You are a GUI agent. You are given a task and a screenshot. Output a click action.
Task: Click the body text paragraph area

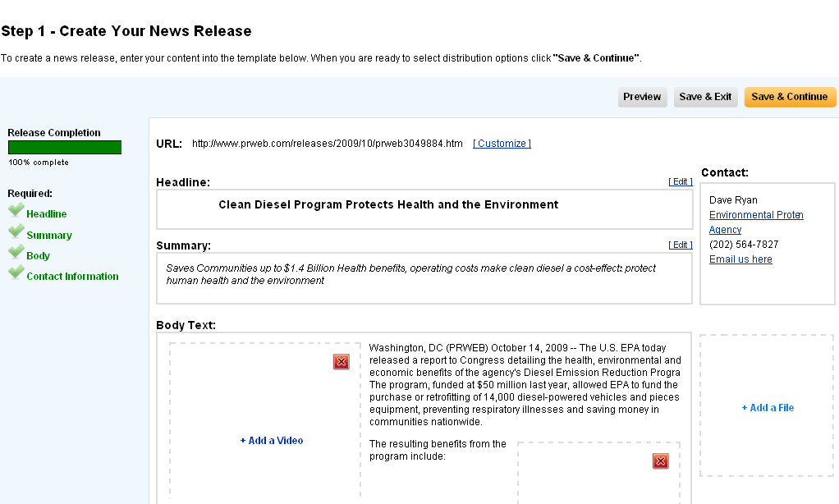pyautogui.click(x=525, y=385)
